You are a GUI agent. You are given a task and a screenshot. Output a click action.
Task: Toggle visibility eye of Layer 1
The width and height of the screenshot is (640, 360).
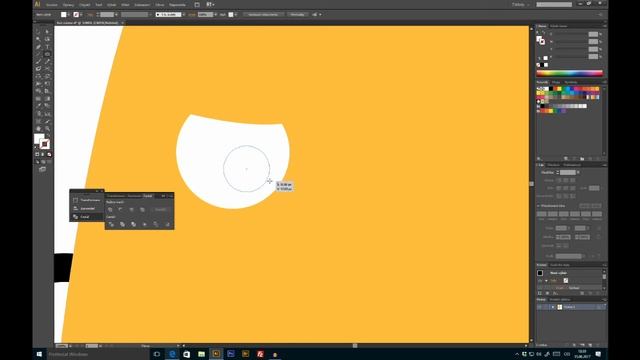pos(540,307)
